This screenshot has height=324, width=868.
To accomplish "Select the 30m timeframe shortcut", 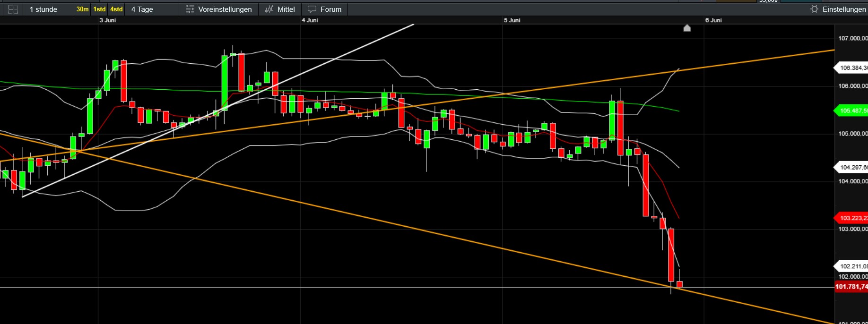I will [x=82, y=9].
